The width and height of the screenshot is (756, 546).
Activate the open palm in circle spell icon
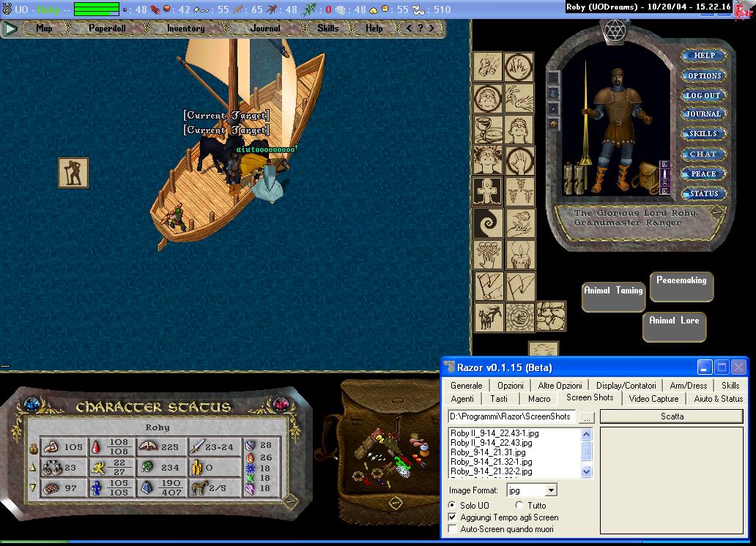tap(519, 160)
